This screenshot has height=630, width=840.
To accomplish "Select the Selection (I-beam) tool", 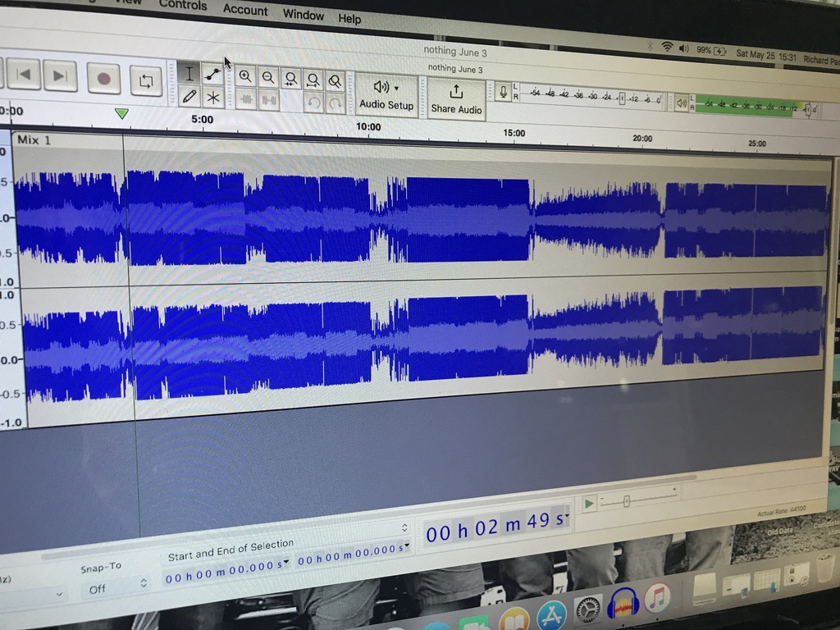I will coord(189,73).
